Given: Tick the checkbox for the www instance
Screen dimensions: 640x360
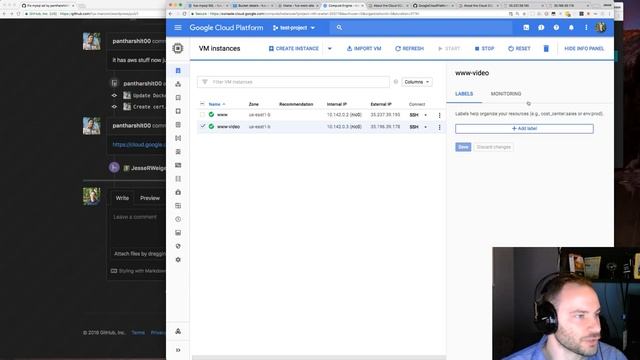Looking at the screenshot, I should pos(202,115).
